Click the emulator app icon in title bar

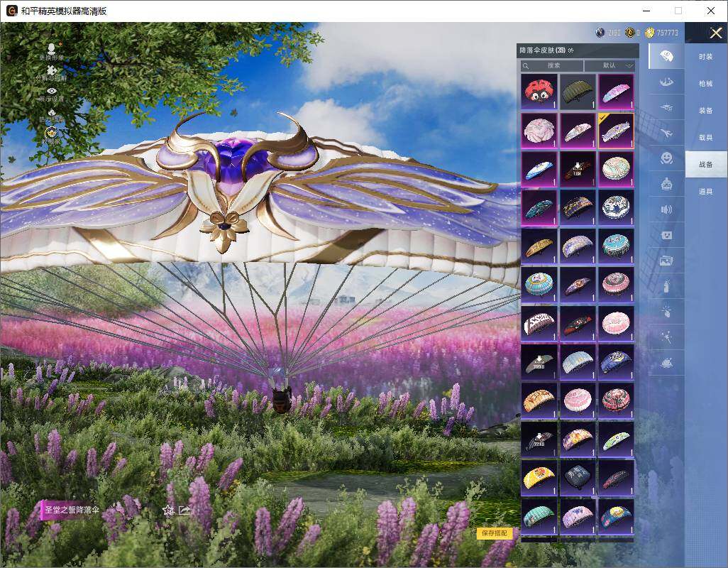11,11
